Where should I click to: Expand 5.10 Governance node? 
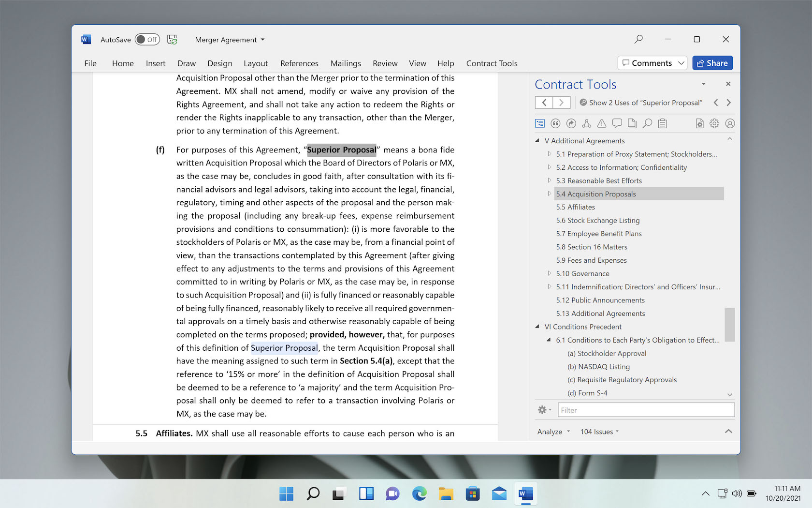[x=549, y=273]
